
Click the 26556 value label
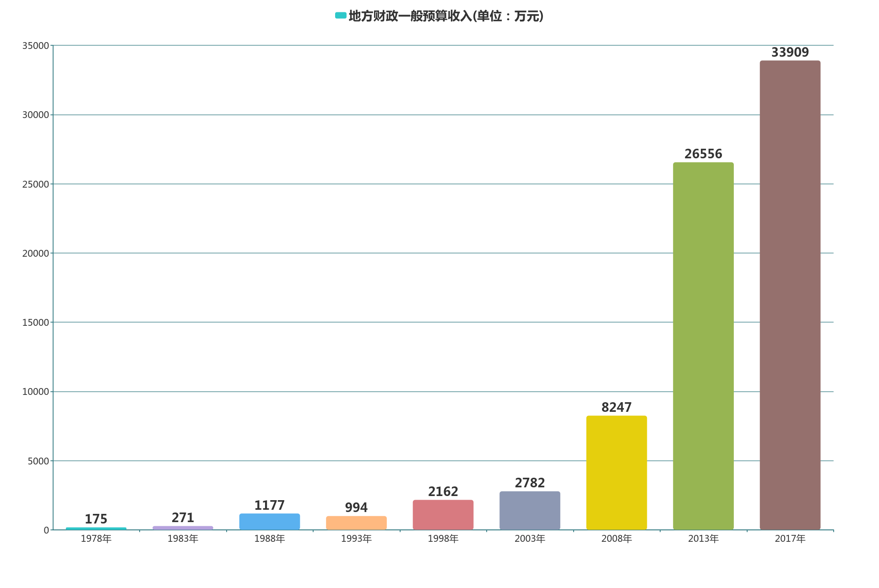pos(703,154)
